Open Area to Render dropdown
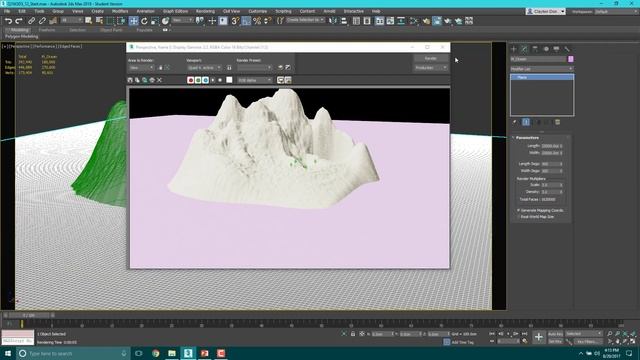Image resolution: width=640 pixels, height=360 pixels. click(x=142, y=68)
